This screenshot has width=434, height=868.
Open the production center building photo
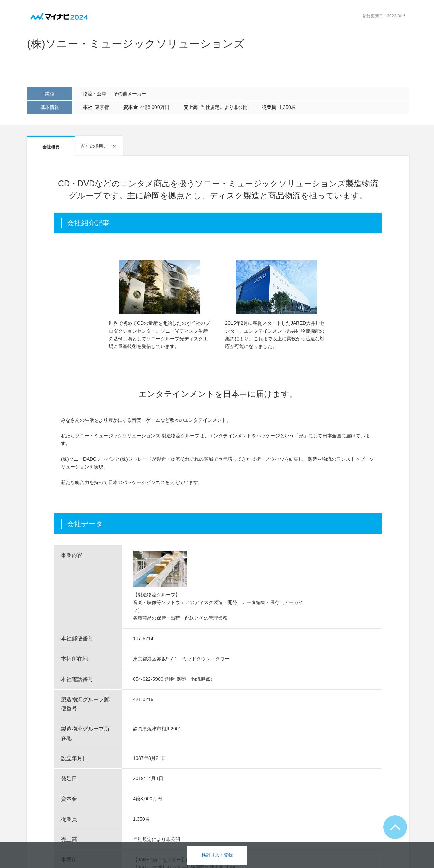(160, 287)
